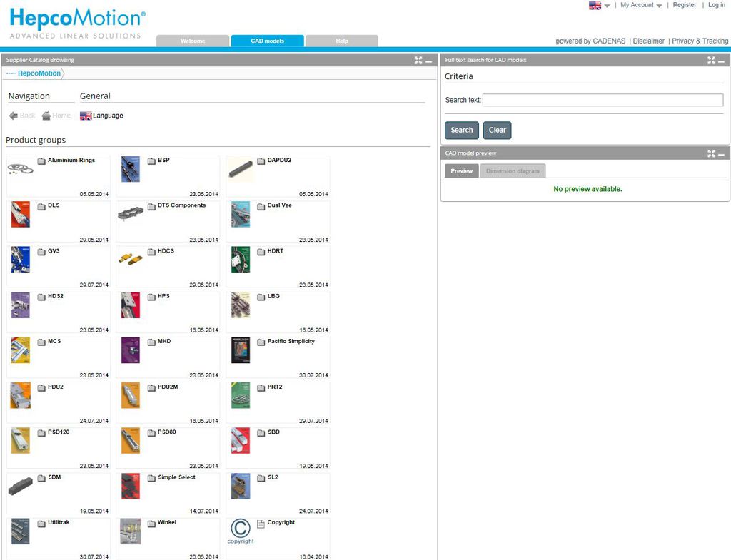Image resolution: width=731 pixels, height=560 pixels.
Task: Focus the Search text input field
Action: coord(603,100)
